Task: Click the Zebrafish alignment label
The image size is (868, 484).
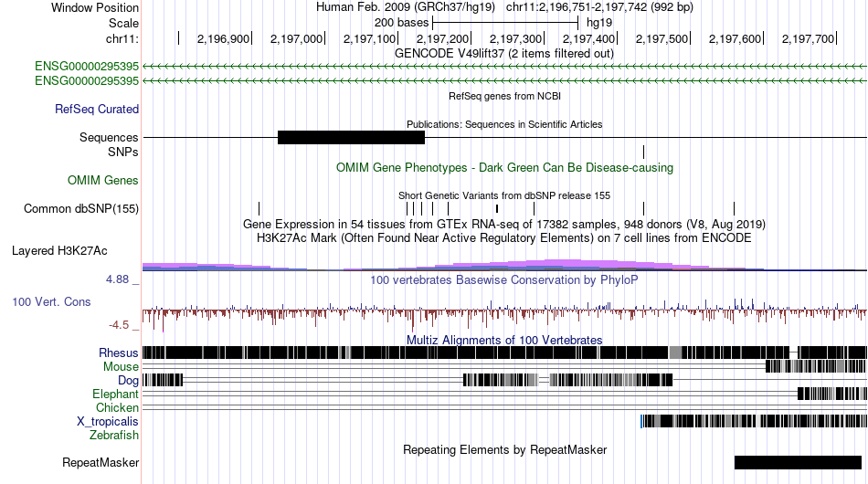Action: pos(114,436)
